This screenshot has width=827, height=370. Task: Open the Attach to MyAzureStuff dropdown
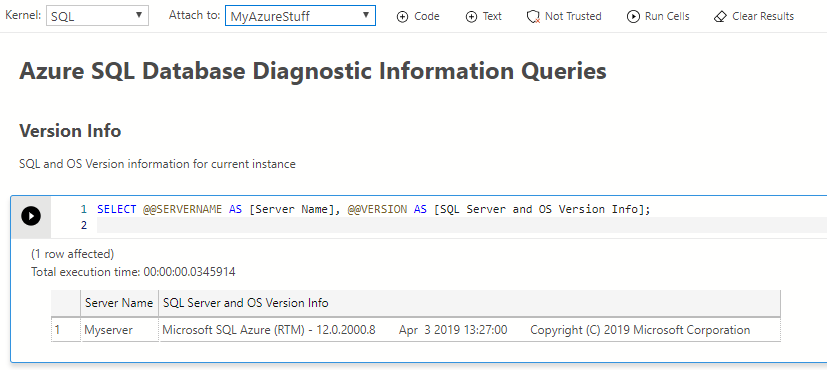tap(300, 16)
